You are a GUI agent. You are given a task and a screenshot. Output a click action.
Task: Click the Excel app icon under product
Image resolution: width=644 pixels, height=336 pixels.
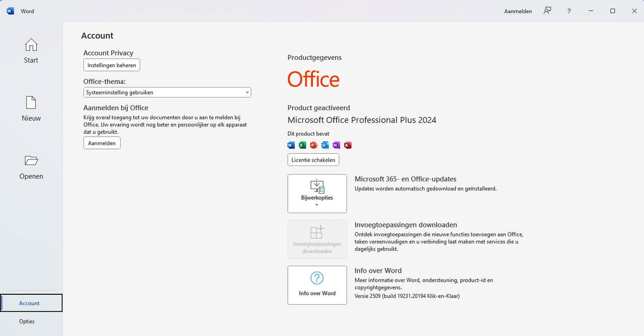point(302,145)
